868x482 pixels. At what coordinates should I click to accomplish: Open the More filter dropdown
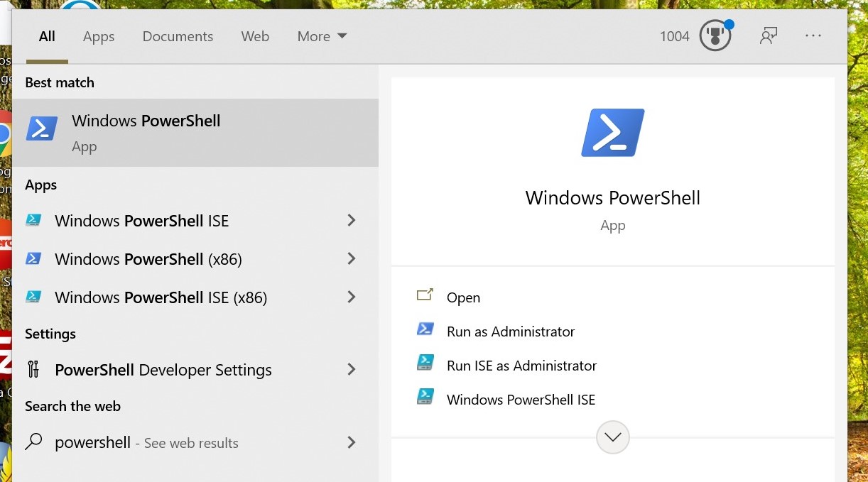pyautogui.click(x=322, y=36)
